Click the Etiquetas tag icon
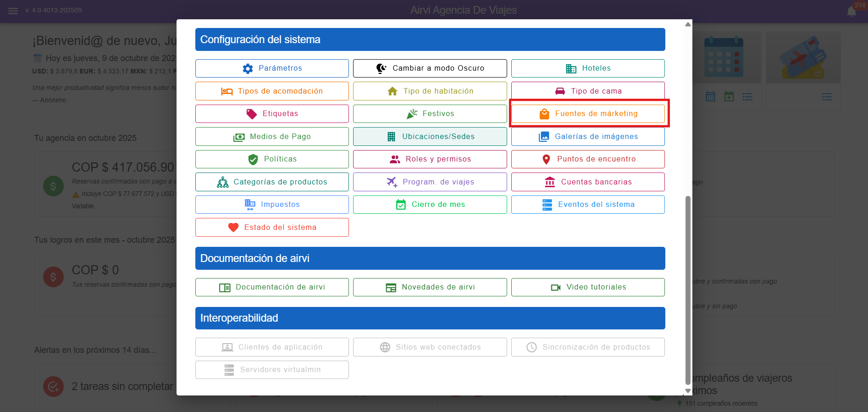 coord(252,114)
